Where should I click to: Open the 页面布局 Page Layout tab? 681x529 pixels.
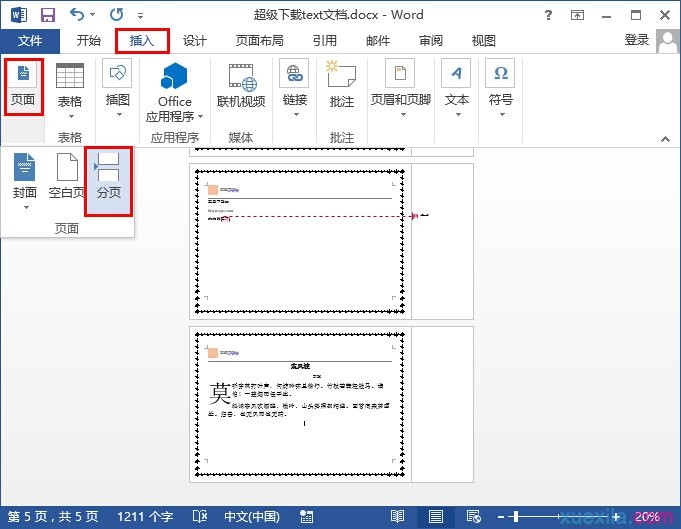(x=260, y=41)
